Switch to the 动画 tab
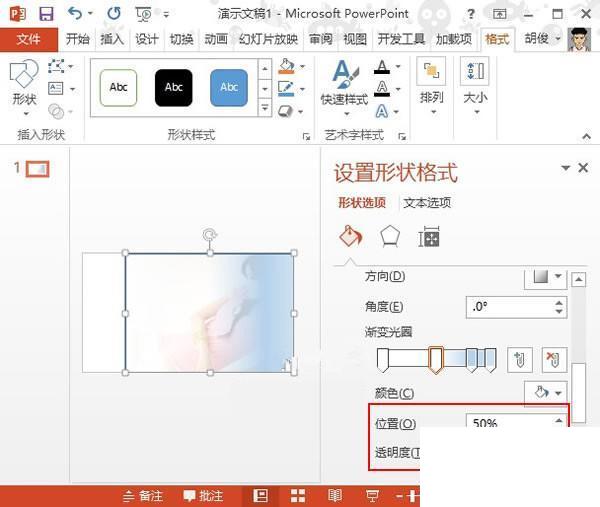600x507 pixels. point(216,39)
